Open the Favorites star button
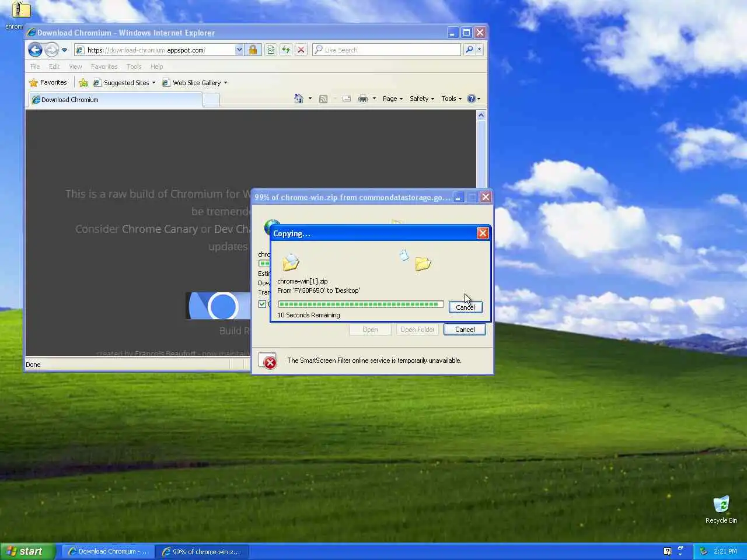The width and height of the screenshot is (747, 560). (x=48, y=83)
